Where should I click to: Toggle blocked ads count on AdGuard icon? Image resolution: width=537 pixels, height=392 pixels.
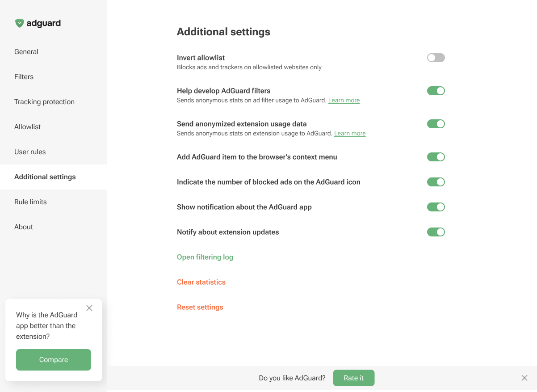[436, 182]
